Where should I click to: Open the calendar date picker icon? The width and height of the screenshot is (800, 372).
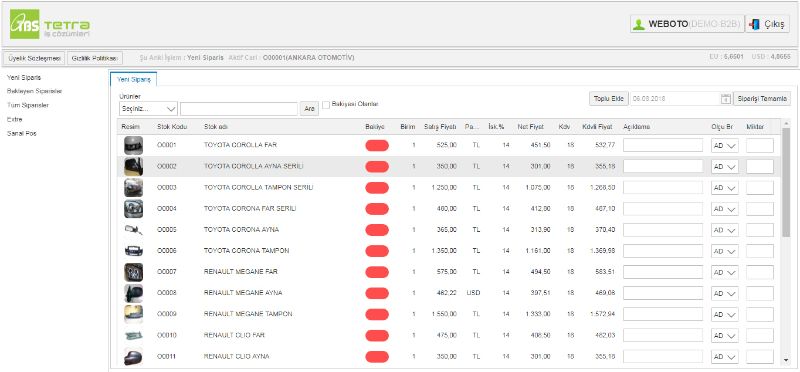[726, 98]
